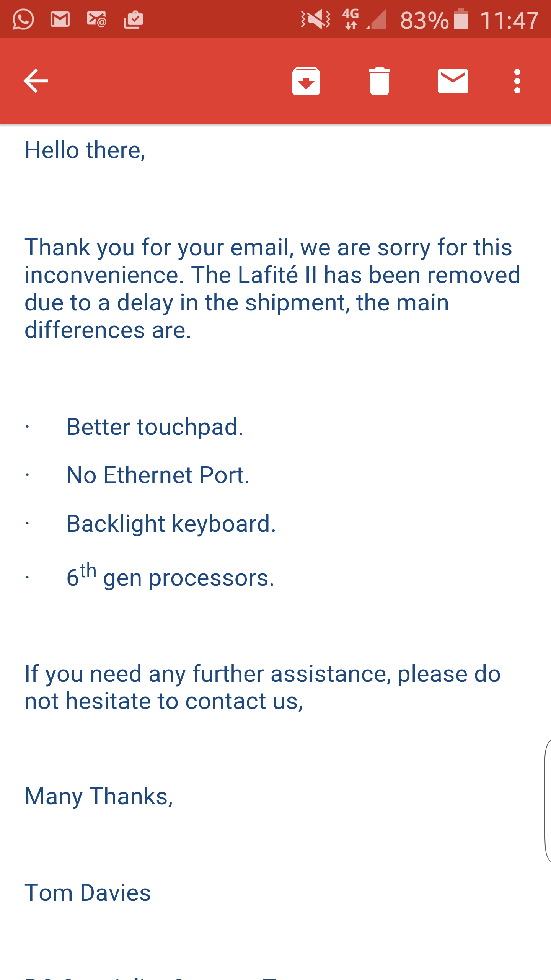The width and height of the screenshot is (551, 980).
Task: Mark email as unread with envelope icon
Action: point(453,81)
